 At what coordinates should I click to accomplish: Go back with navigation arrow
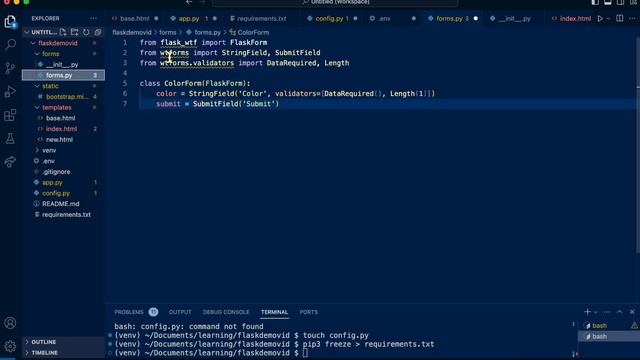click(189, 2)
